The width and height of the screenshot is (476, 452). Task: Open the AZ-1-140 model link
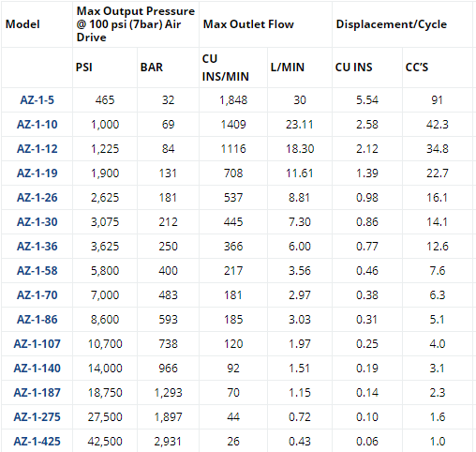coord(37,369)
